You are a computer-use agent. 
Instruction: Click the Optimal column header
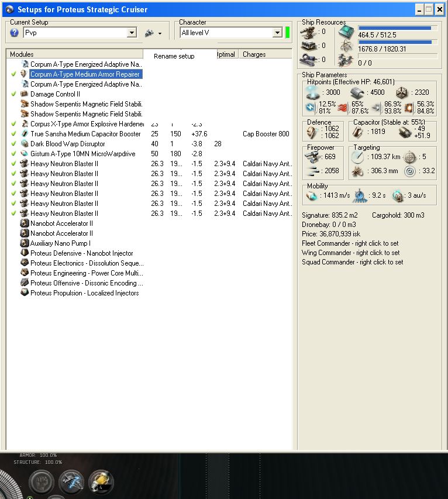(227, 54)
